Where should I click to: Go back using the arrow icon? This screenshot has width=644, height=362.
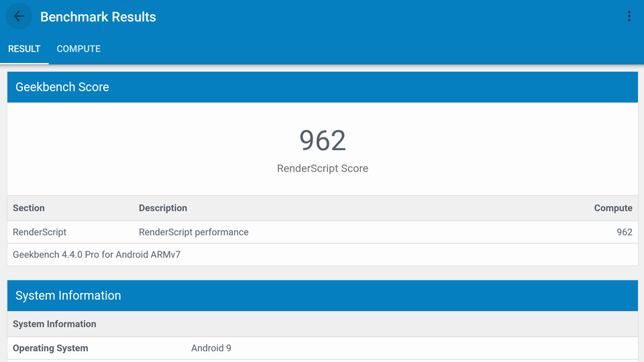coord(19,16)
